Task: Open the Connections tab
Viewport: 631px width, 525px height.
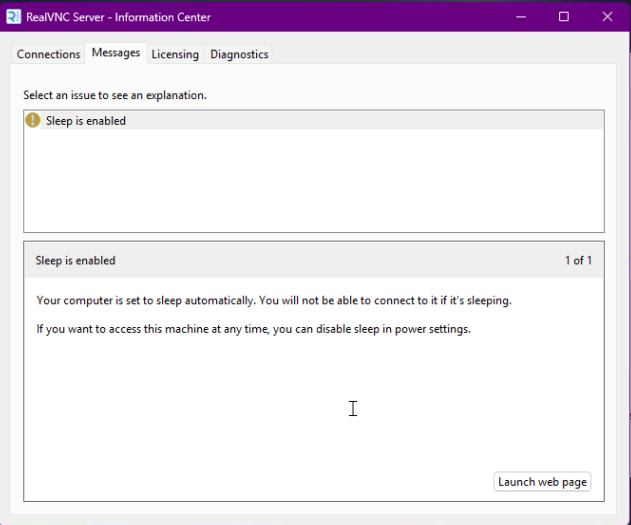Action: point(48,54)
